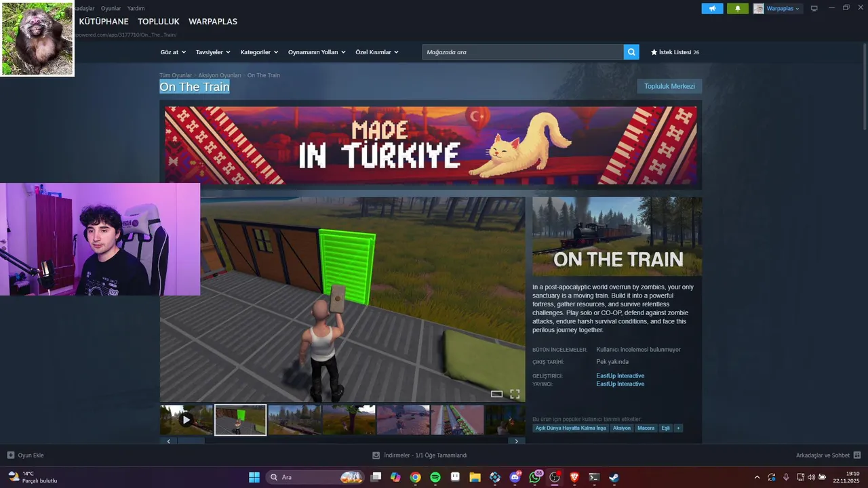868x488 pixels.
Task: Click the Mağazada ara search field
Action: 523,52
